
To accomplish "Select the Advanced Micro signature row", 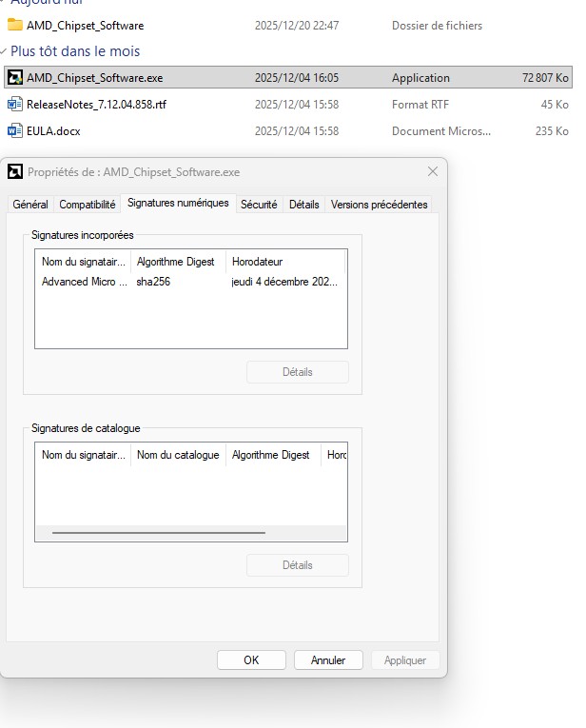I will point(84,282).
